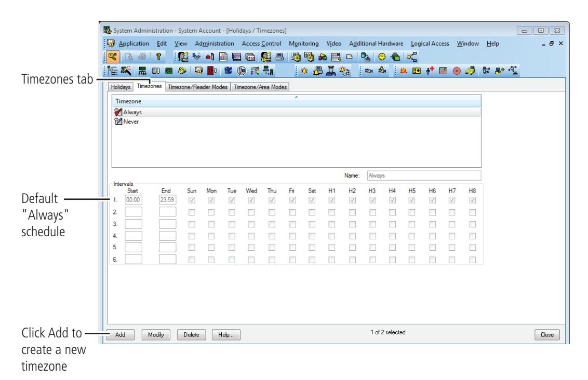
Task: Click the magic wand wizard icon
Action: 126,71
